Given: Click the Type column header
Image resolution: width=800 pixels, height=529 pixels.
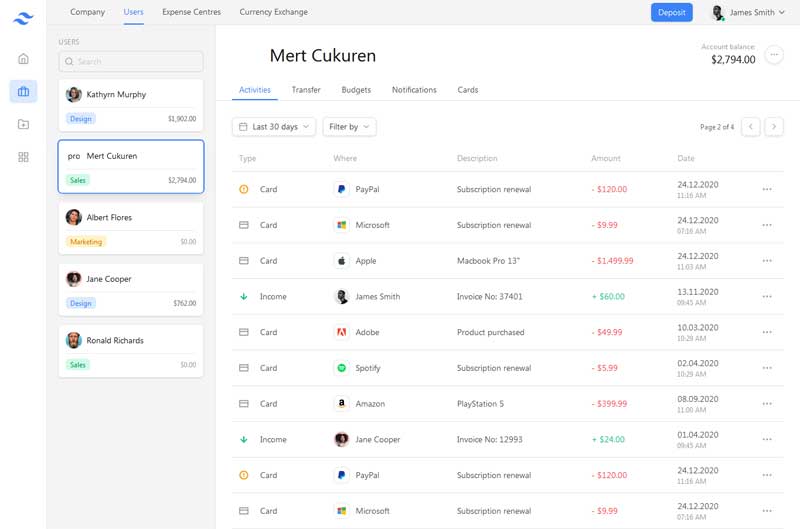Looking at the screenshot, I should [247, 158].
